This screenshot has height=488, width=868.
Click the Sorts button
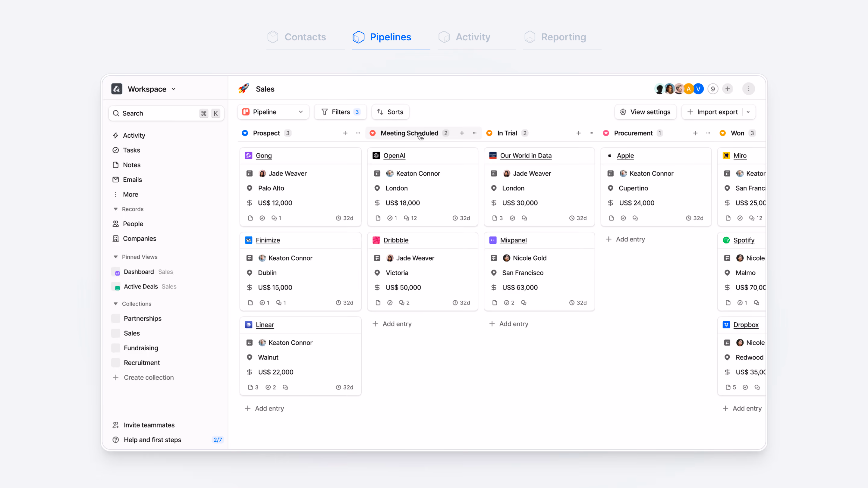(x=390, y=112)
